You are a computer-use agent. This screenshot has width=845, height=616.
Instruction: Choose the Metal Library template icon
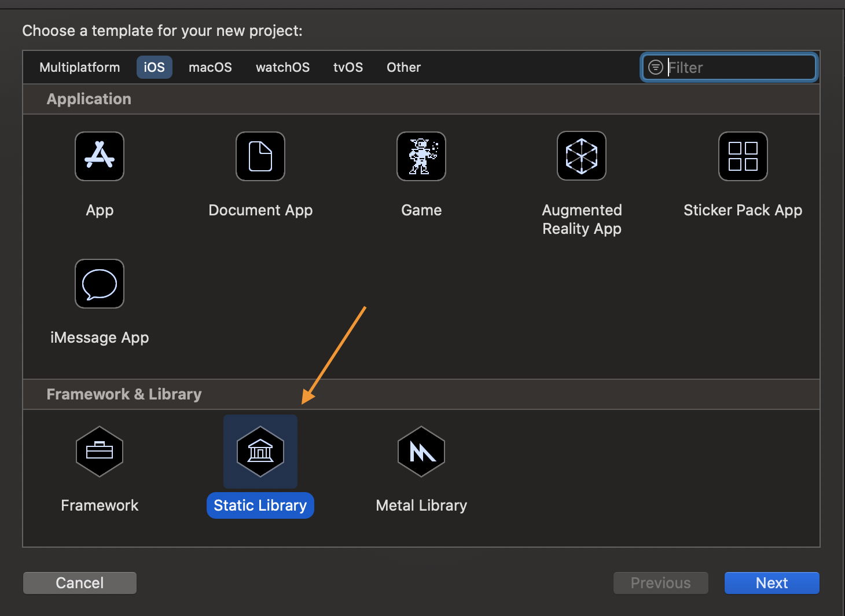click(421, 452)
